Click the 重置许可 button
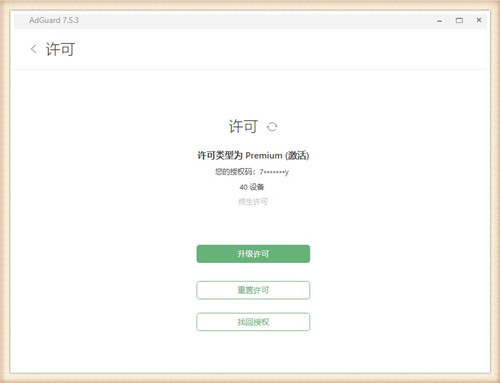500x383 pixels. pyautogui.click(x=253, y=290)
